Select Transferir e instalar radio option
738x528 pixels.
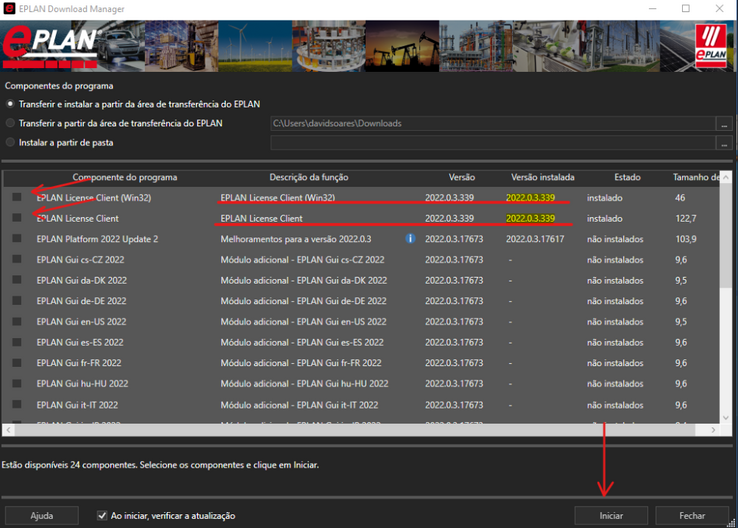10,104
